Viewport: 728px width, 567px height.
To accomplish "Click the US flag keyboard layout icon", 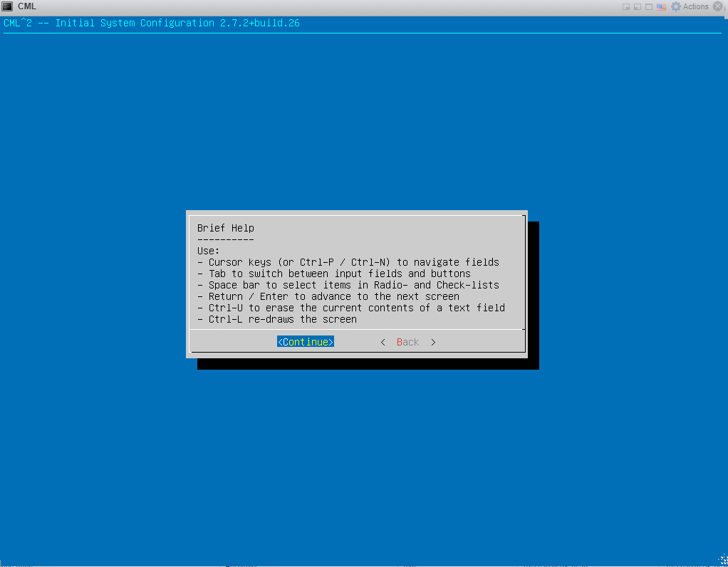I will click(x=661, y=7).
